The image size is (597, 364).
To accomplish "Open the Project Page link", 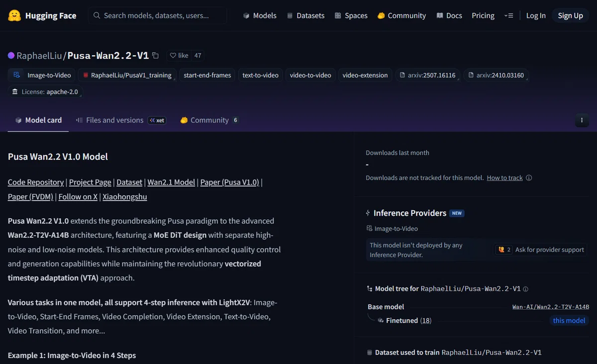I will click(90, 182).
